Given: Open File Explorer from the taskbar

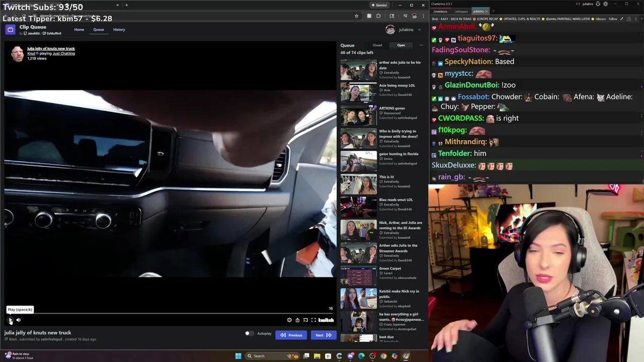Looking at the screenshot, I should [317, 356].
